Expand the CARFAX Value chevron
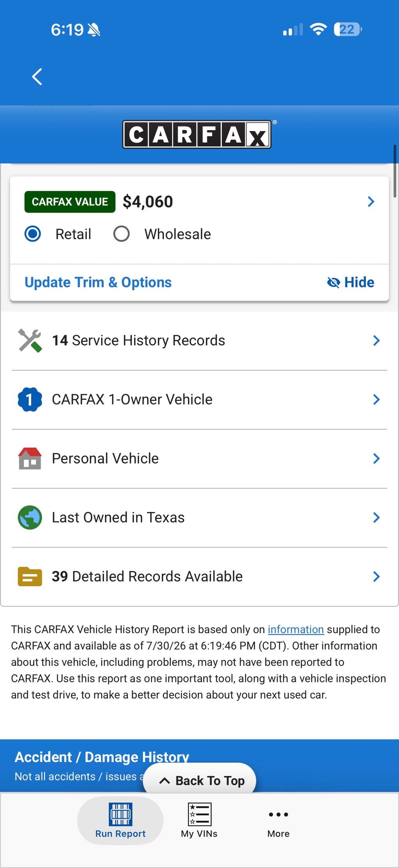 (371, 202)
